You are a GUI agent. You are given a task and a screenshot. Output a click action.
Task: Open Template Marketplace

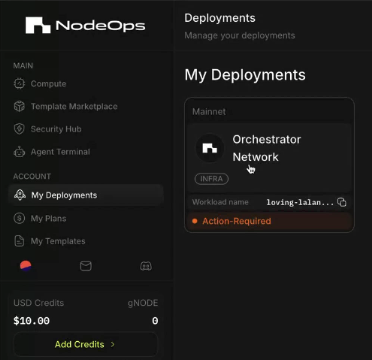pos(74,106)
